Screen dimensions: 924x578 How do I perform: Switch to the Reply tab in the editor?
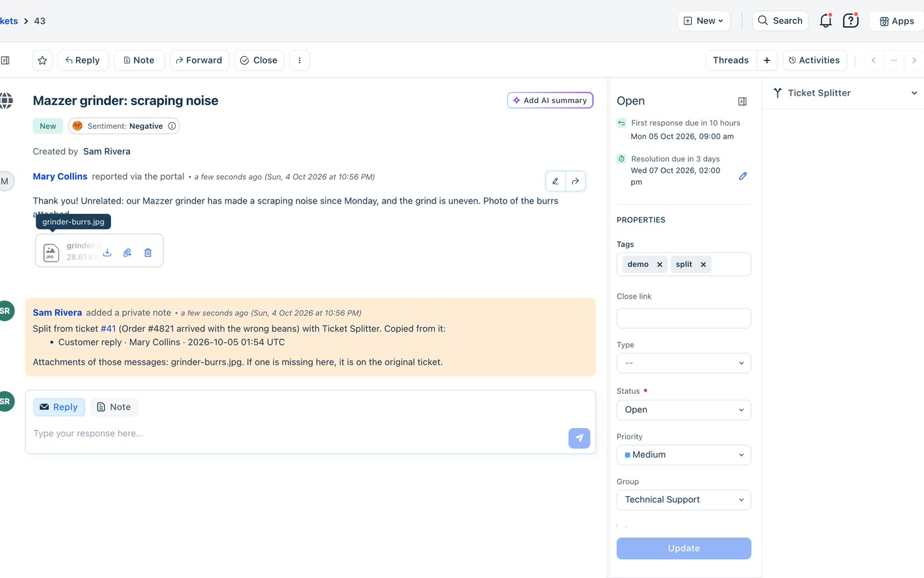[x=59, y=407]
